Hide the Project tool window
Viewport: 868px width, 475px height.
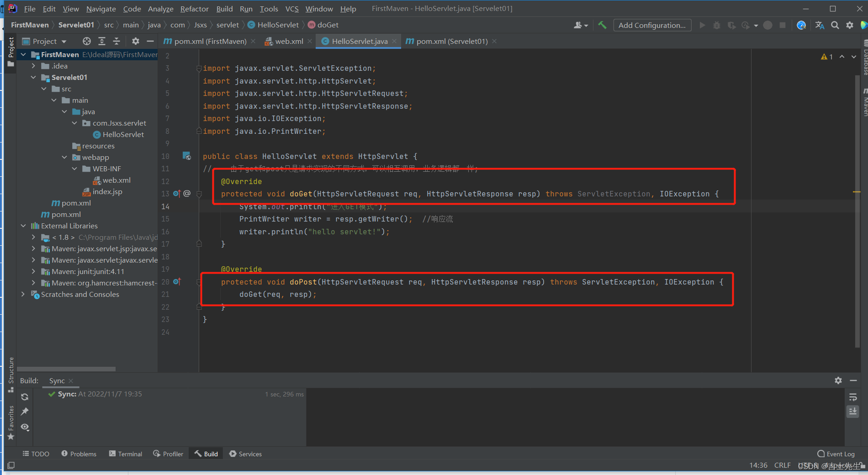point(150,41)
